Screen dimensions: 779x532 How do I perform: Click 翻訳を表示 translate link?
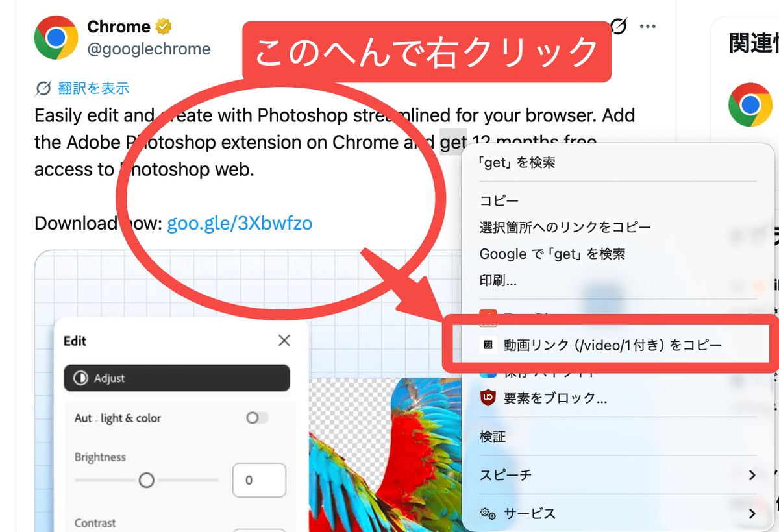[x=93, y=88]
